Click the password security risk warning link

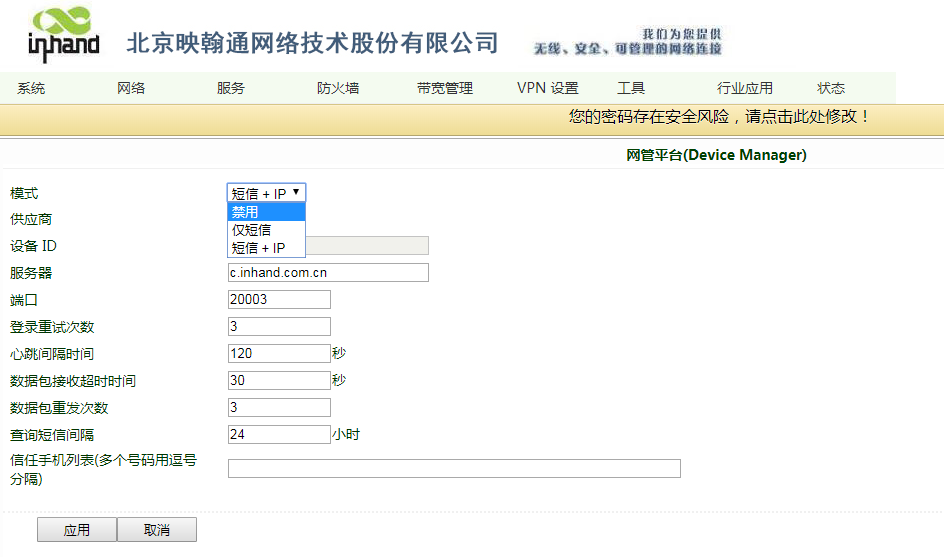720,117
